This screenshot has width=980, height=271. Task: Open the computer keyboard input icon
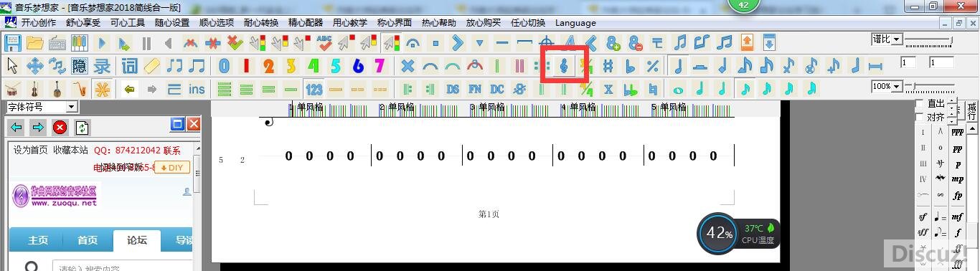click(x=57, y=42)
